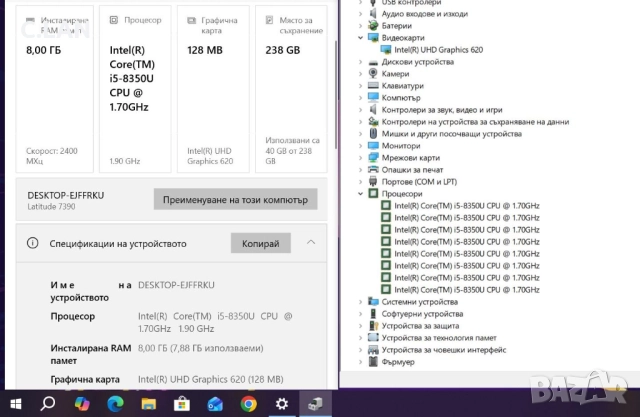This screenshot has height=417, width=640.
Task: Launch Copilot from the taskbar
Action: pyautogui.click(x=82, y=404)
